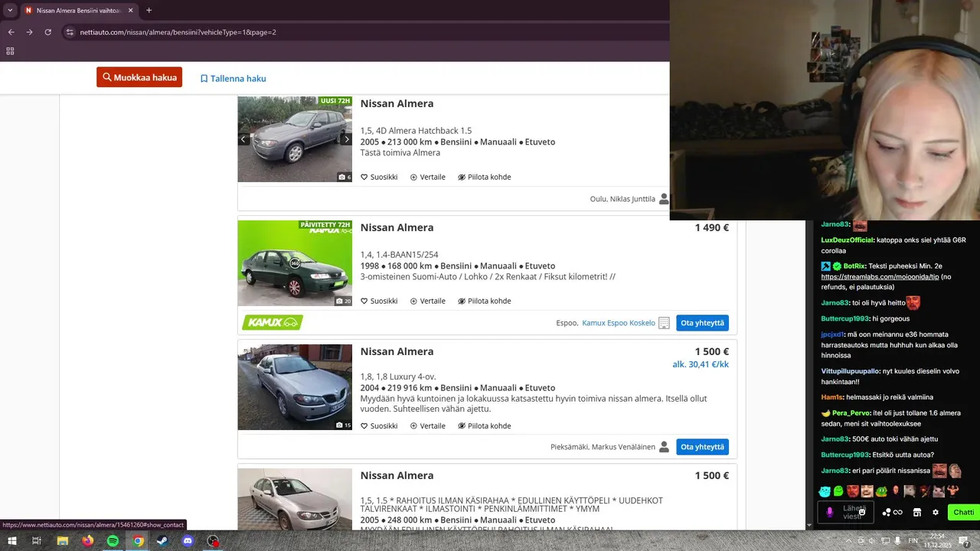This screenshot has height=551, width=980.
Task: Open a new browser tab
Action: [149, 11]
